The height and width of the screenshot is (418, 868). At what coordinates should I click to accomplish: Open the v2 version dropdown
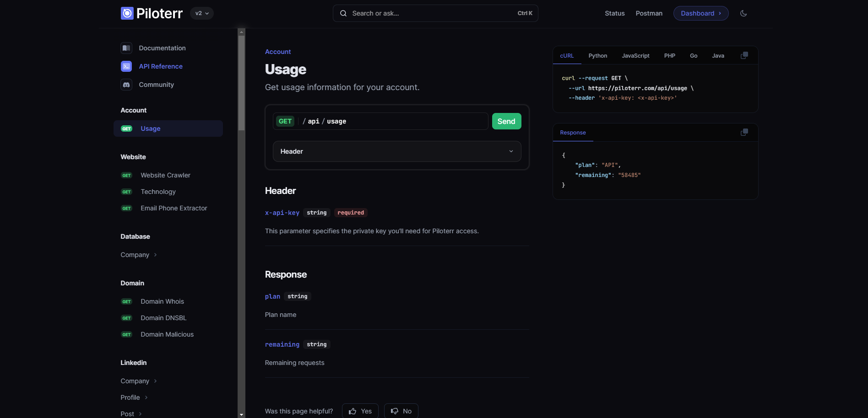(x=201, y=13)
